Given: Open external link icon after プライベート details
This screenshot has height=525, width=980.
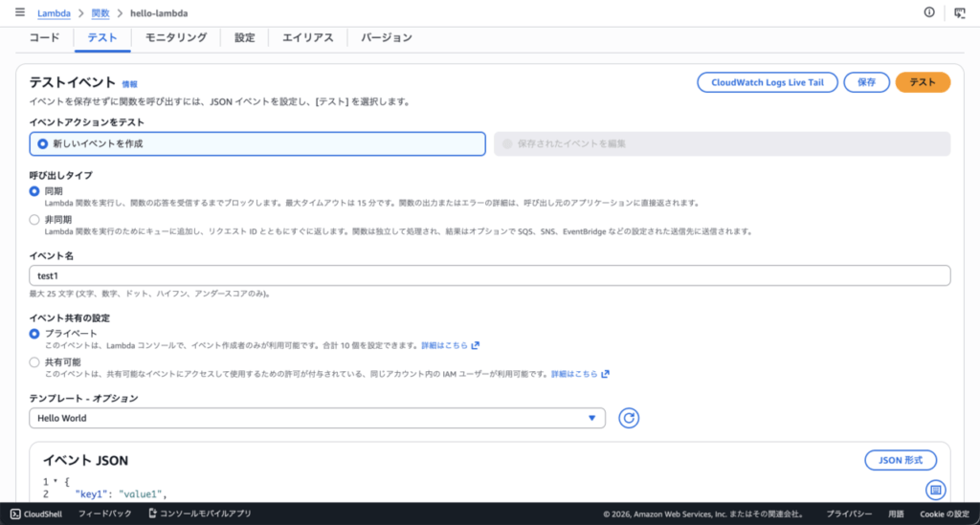Looking at the screenshot, I should pos(476,345).
